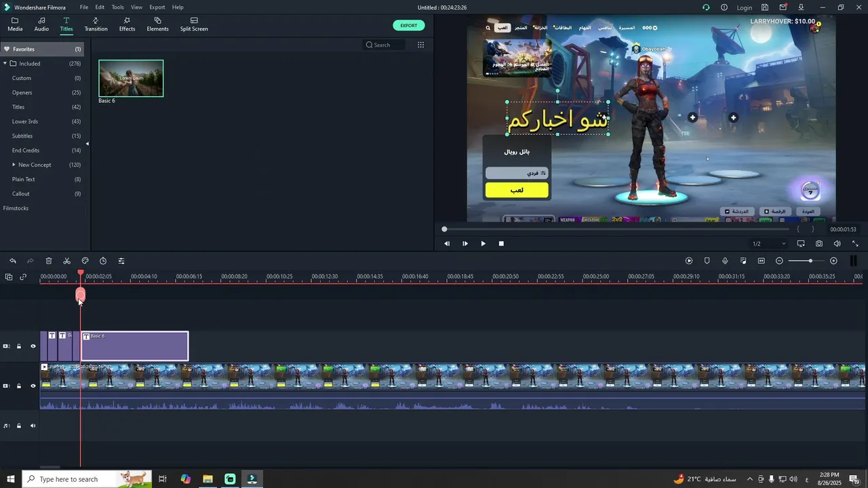
Task: Lock the audio track
Action: click(x=19, y=426)
